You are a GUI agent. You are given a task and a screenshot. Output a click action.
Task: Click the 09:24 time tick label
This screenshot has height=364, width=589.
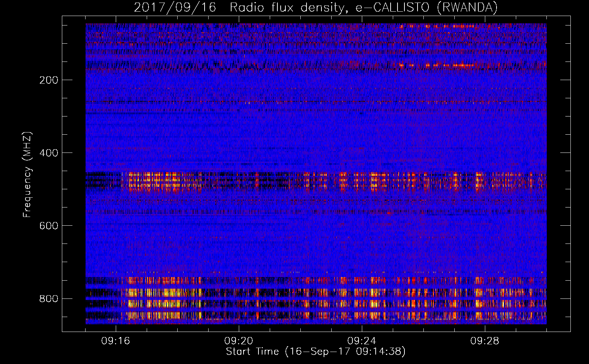click(x=362, y=341)
